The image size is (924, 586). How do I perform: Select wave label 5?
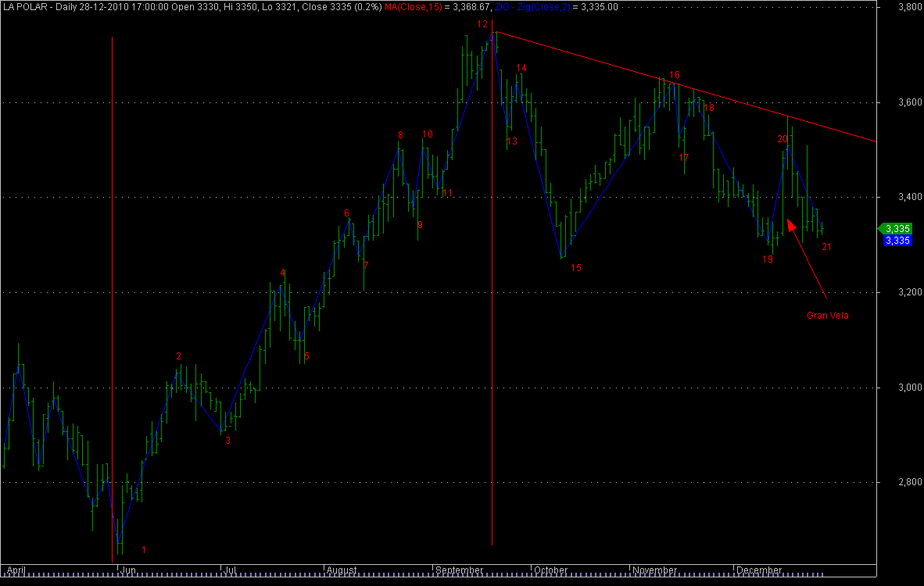(306, 356)
